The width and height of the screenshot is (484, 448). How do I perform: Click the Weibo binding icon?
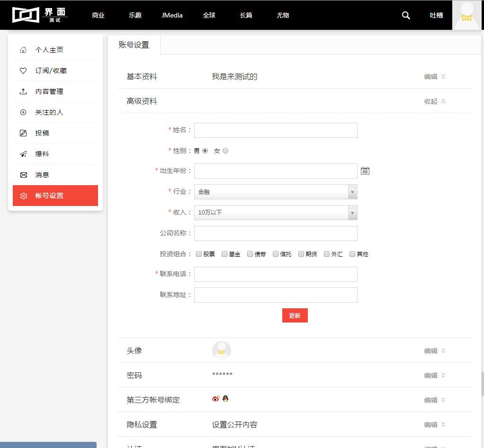[x=216, y=399]
